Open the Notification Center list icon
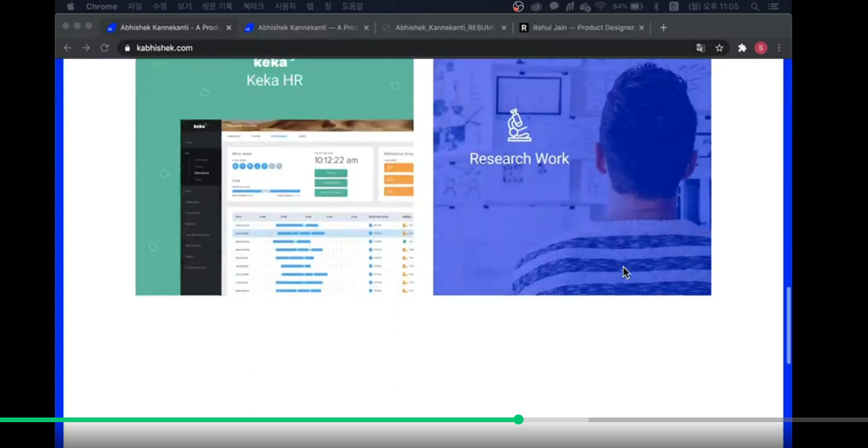The height and width of the screenshot is (448, 868). 773,7
